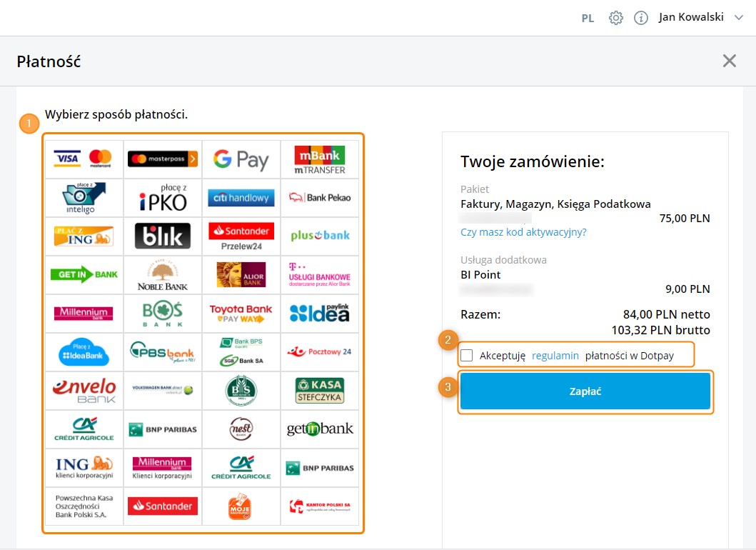
Task: Select Millennium bank without corporate label
Action: (x=84, y=314)
